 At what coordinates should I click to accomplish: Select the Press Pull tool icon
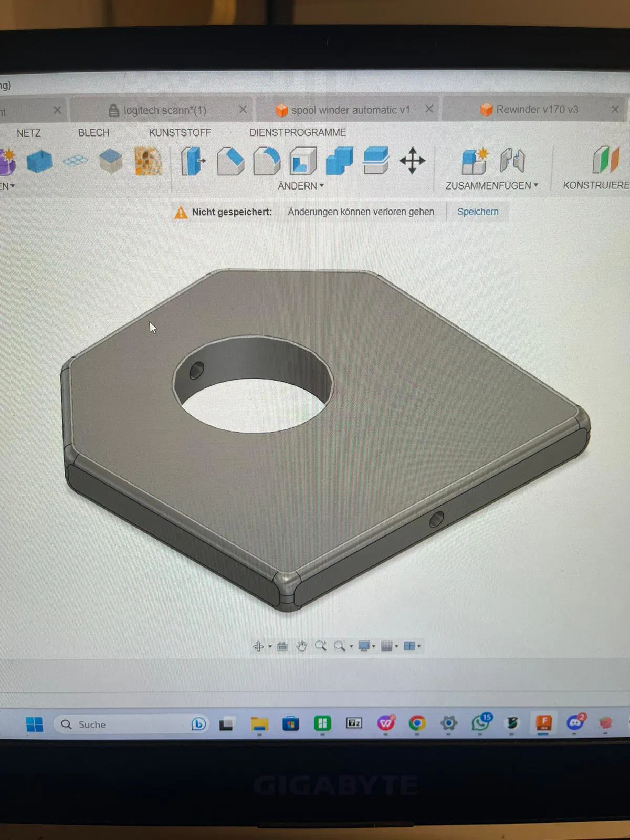(193, 161)
